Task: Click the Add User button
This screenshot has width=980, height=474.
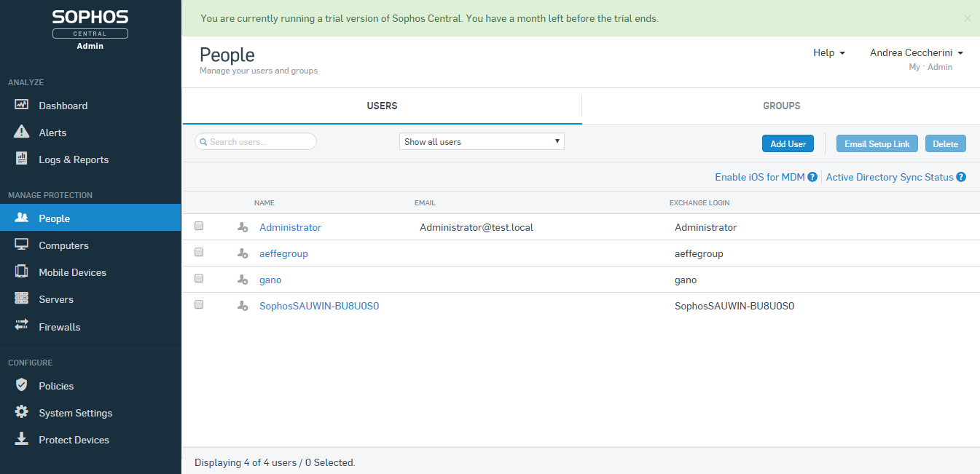Action: pos(788,143)
